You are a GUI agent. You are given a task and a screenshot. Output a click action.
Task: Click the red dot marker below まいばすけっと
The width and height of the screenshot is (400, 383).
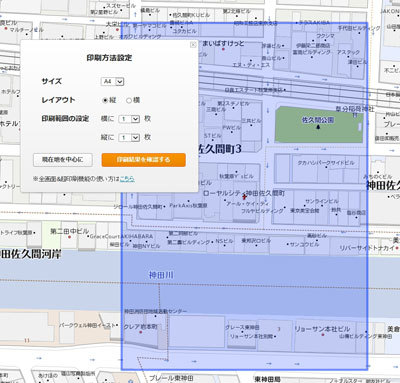(223, 49)
